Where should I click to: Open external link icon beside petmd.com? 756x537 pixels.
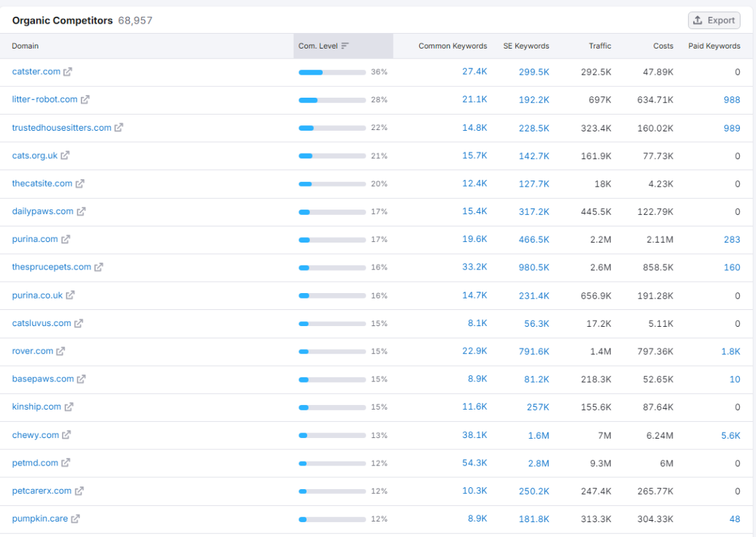(65, 464)
